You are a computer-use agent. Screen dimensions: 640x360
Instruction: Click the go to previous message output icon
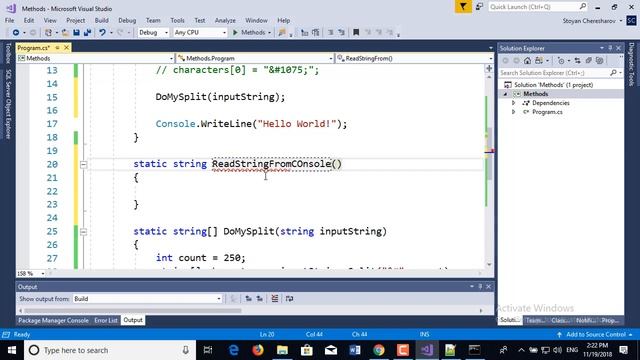click(x=248, y=299)
